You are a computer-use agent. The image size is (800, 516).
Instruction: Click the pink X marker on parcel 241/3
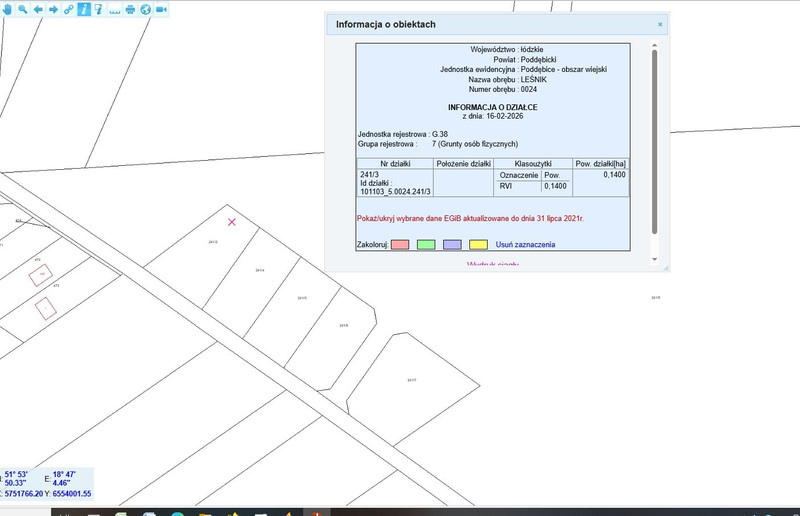click(232, 221)
